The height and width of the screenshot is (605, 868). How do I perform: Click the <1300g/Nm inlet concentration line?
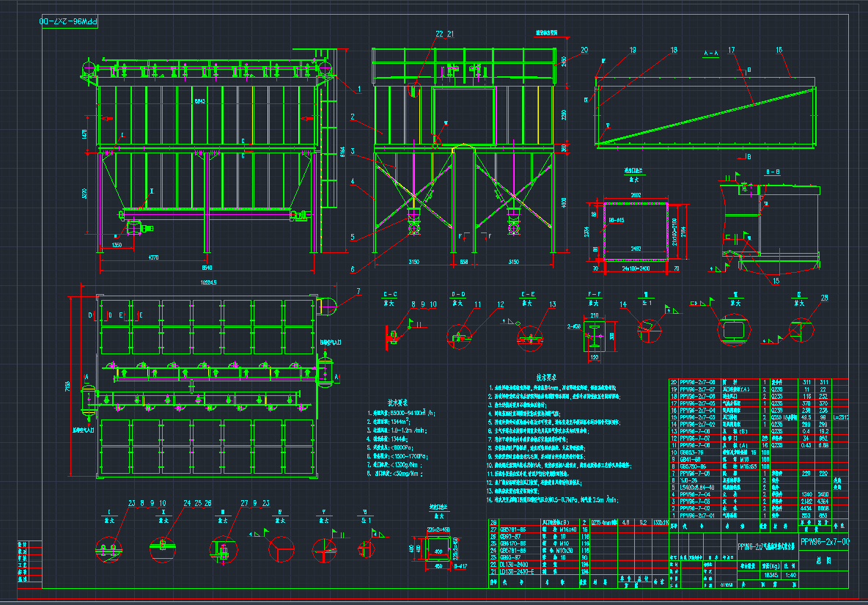click(x=394, y=466)
